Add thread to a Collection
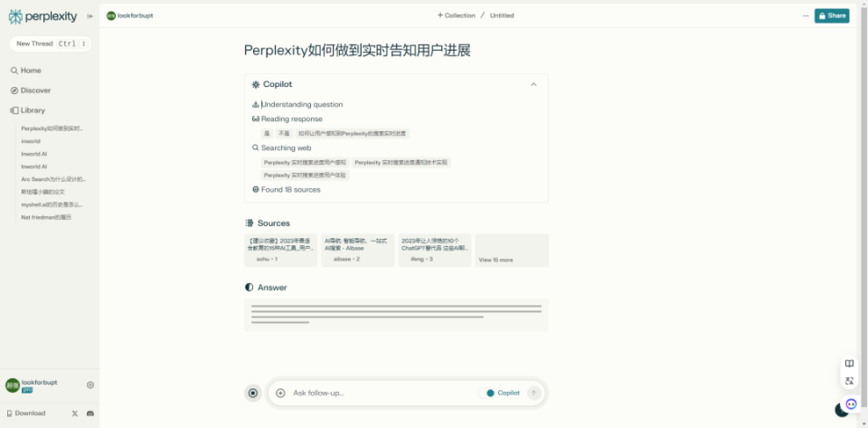This screenshot has width=868, height=428. coord(456,15)
